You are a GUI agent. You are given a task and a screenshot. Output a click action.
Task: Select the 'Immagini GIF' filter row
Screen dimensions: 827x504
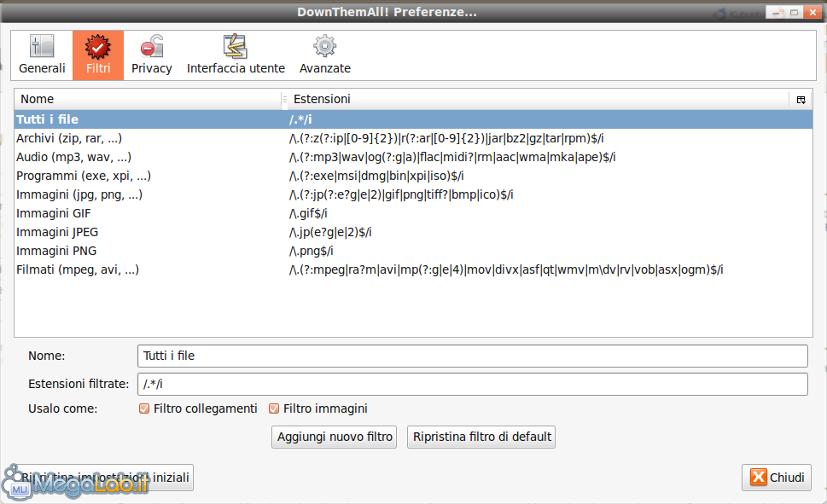tap(413, 213)
